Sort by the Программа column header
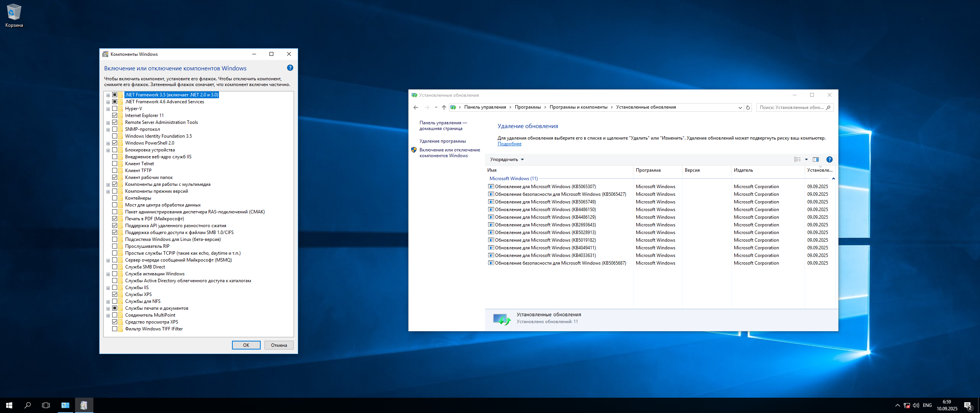The image size is (980, 413). pos(658,170)
